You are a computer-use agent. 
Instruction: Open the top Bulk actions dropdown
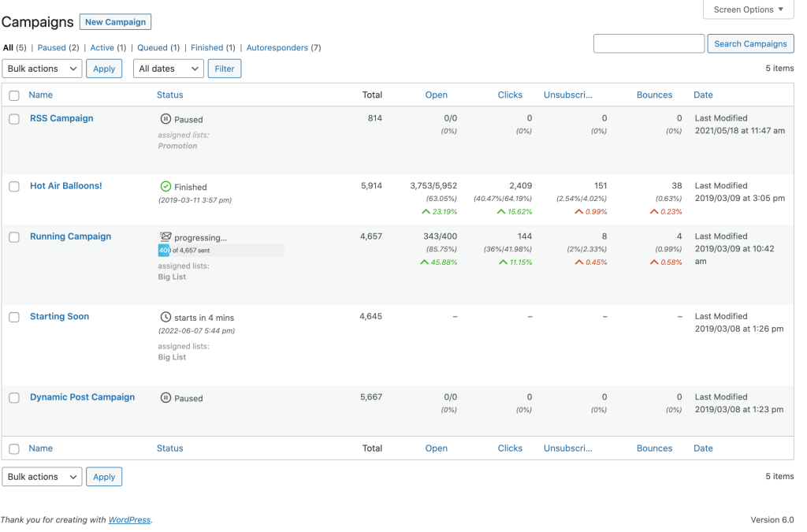tap(42, 69)
